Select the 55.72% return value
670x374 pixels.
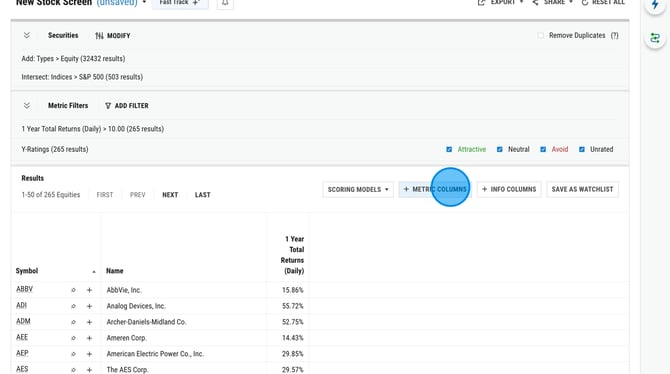point(293,306)
